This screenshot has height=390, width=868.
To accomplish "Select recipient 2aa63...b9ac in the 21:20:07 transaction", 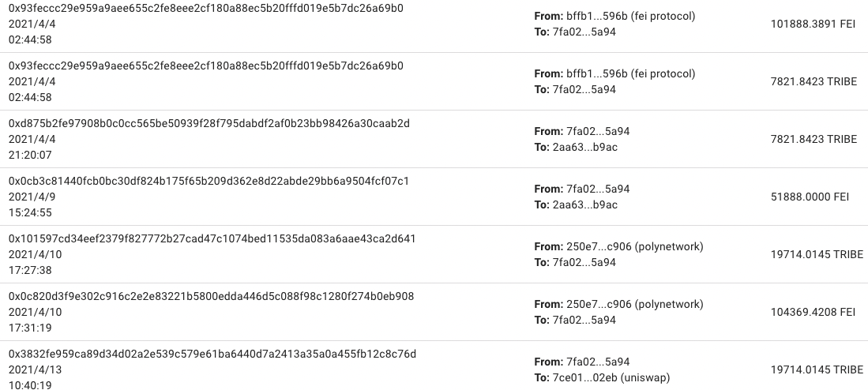I will [x=584, y=147].
